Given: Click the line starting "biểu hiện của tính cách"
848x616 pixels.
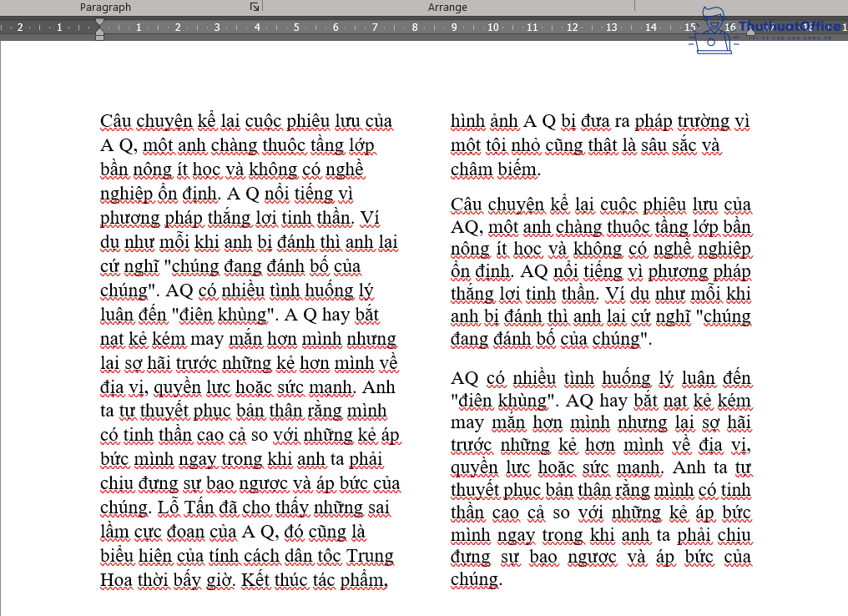Looking at the screenshot, I should coord(247,556).
